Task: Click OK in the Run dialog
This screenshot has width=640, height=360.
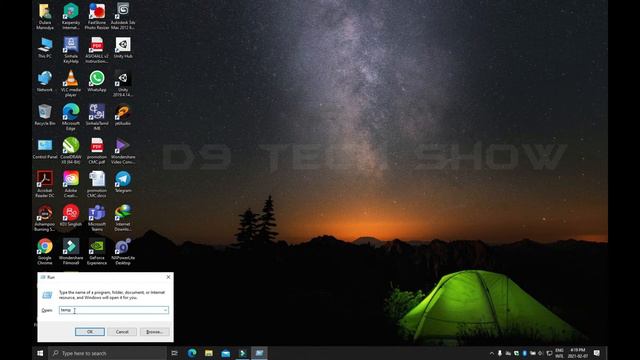Action: 90,332
